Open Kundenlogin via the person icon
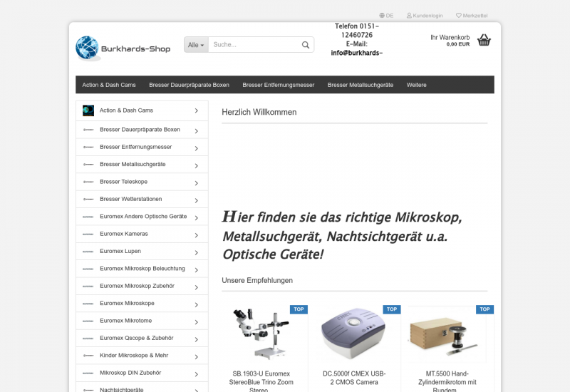The width and height of the screenshot is (570, 392). click(409, 15)
